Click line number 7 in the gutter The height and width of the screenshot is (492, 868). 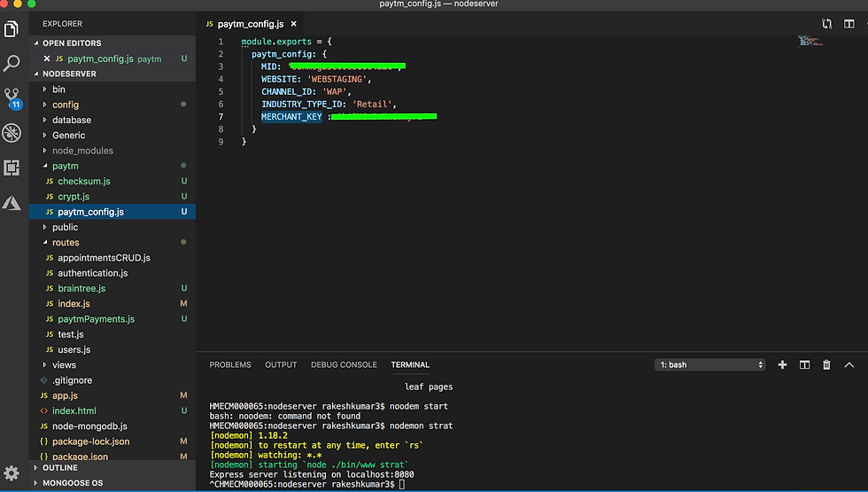[221, 117]
